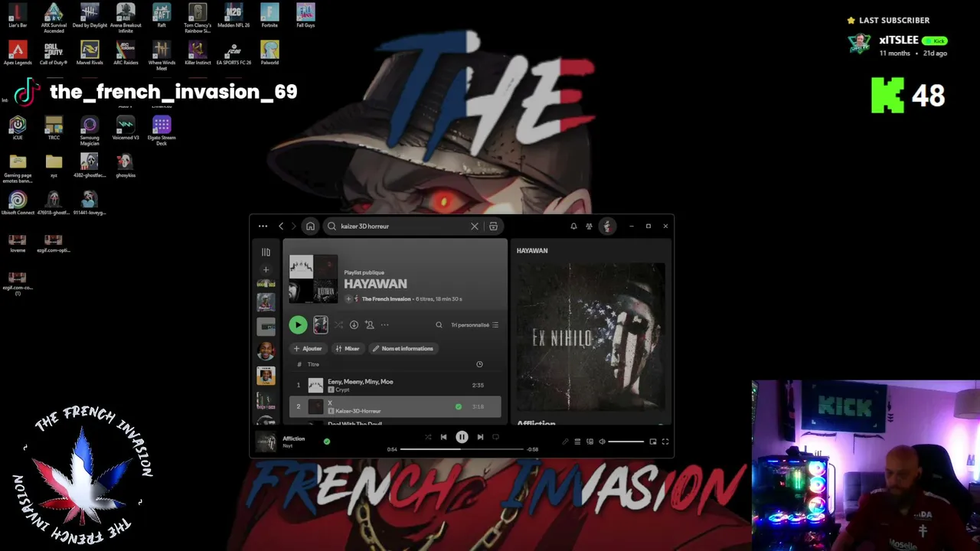
Task: Click the 'Mixer' button
Action: click(348, 349)
